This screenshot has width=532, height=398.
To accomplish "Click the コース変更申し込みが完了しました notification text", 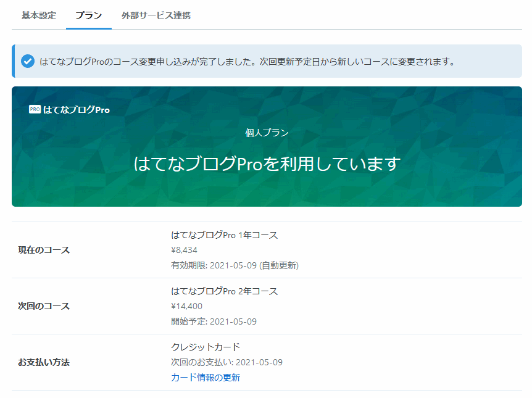I will point(247,62).
